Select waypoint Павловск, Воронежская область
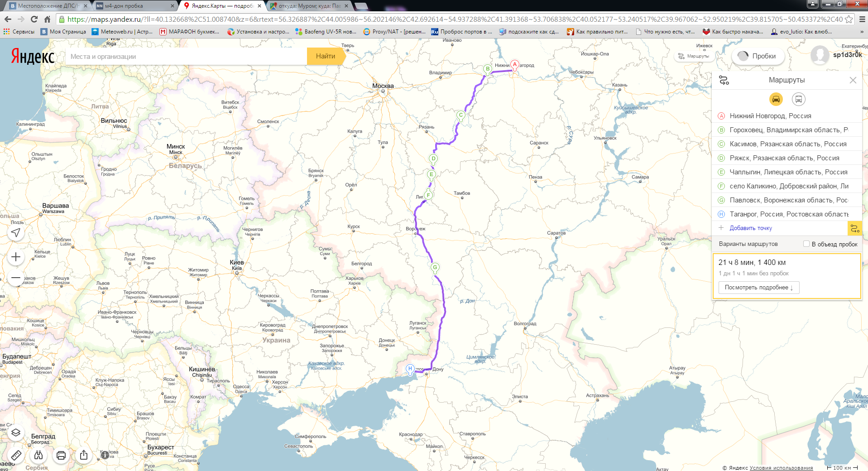The image size is (868, 471). click(x=786, y=200)
